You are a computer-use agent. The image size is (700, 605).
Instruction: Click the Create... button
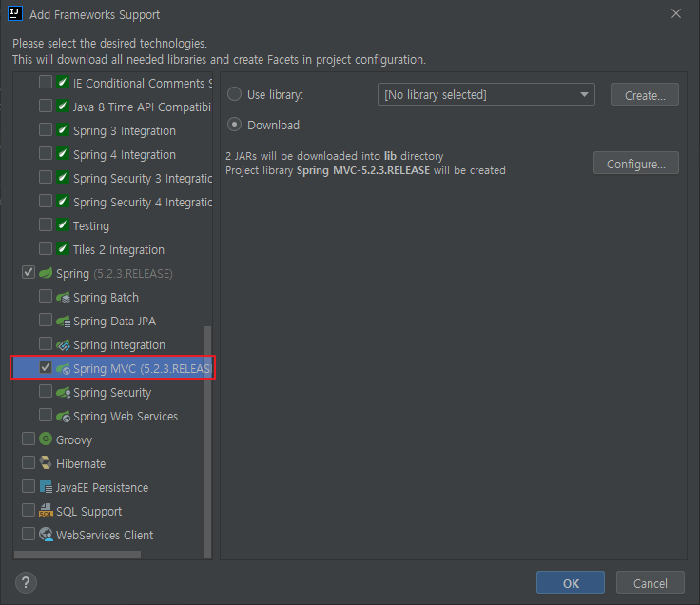click(645, 95)
